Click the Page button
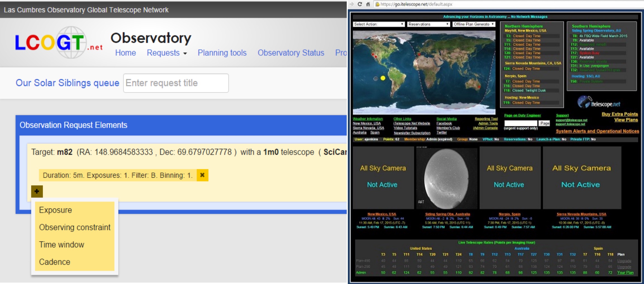 (545, 123)
